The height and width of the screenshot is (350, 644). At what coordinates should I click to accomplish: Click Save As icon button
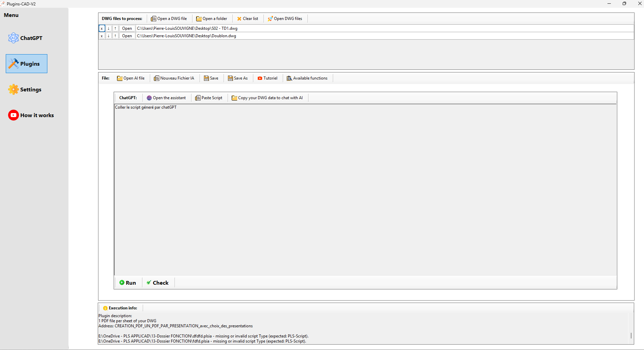click(x=238, y=78)
